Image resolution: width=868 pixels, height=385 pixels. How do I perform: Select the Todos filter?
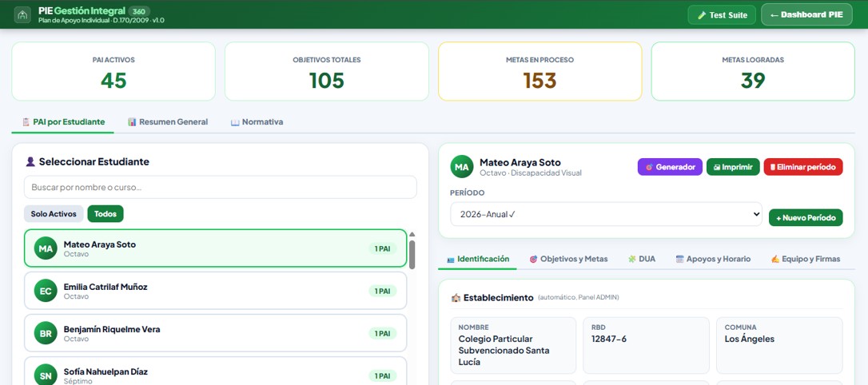[106, 213]
